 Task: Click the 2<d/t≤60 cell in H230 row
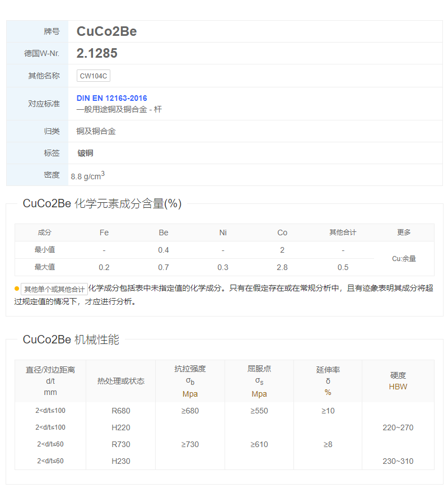[x=50, y=461]
